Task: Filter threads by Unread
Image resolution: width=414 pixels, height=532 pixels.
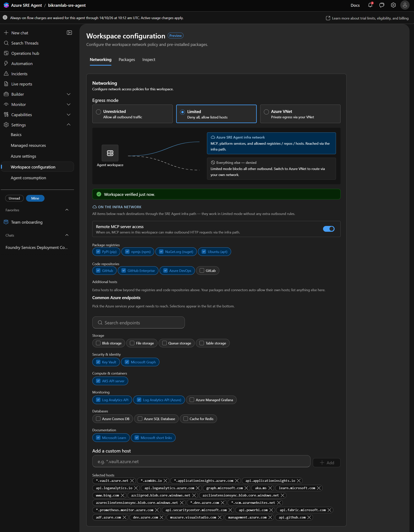Action: (x=14, y=198)
